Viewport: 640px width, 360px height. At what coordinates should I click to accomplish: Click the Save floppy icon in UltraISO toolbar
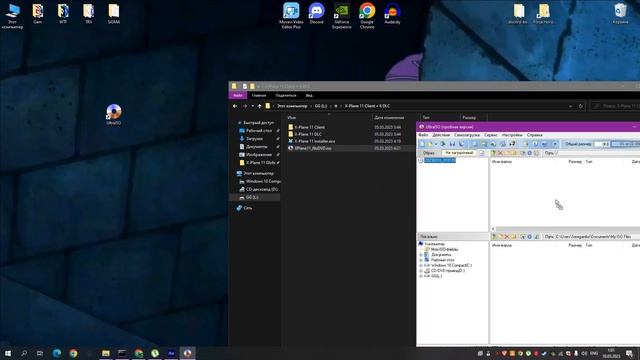click(x=452, y=144)
